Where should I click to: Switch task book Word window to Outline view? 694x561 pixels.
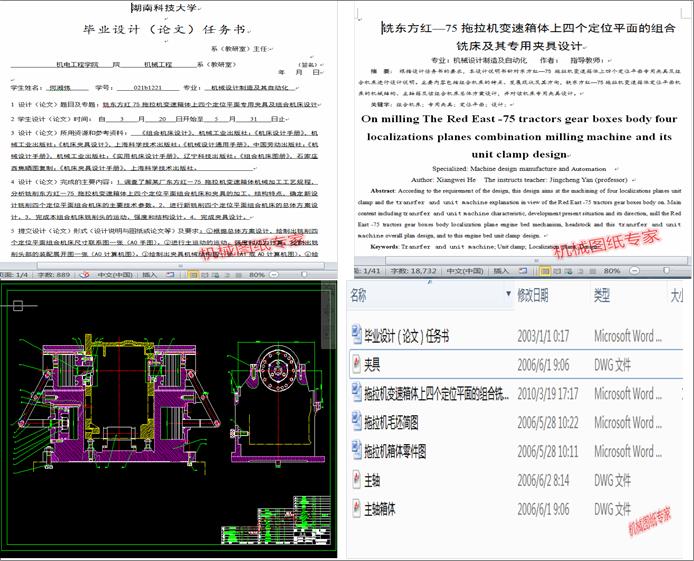(227, 275)
